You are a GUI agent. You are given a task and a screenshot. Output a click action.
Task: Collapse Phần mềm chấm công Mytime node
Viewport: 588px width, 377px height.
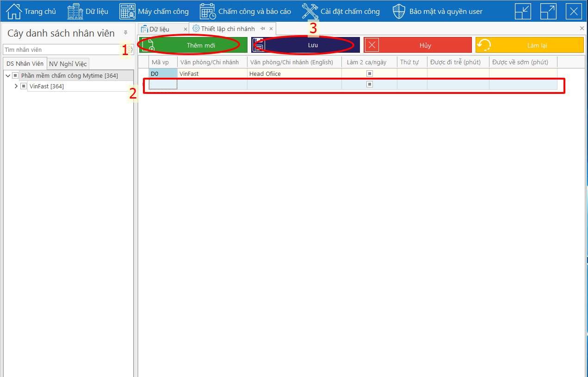point(7,75)
